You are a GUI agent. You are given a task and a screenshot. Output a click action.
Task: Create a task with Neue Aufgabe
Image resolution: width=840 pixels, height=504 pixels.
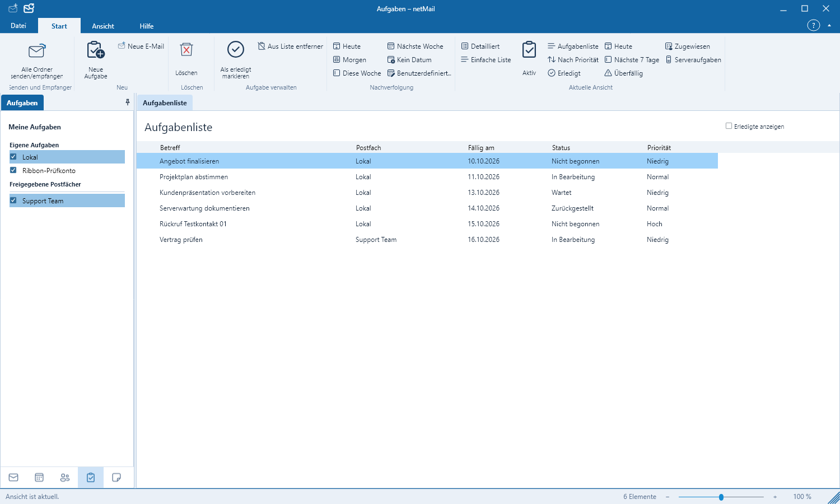tap(96, 60)
